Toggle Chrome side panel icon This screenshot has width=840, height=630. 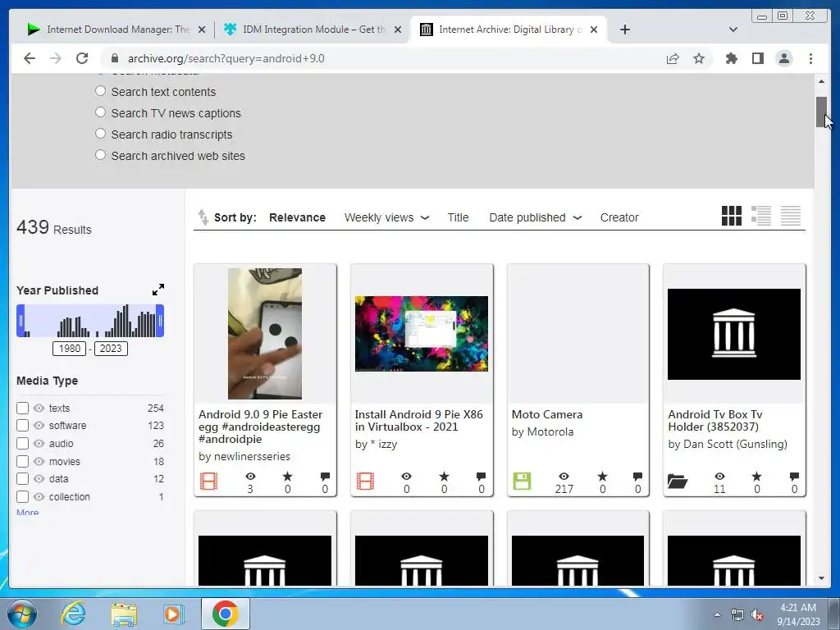pos(757,58)
